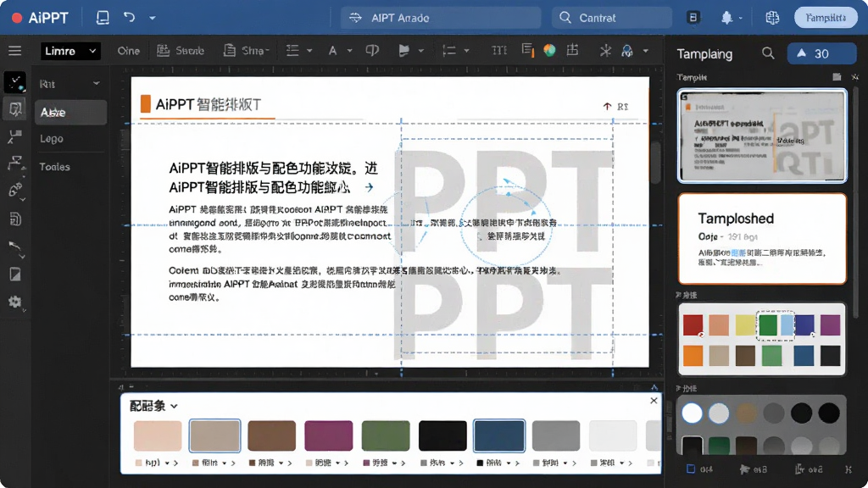This screenshot has width=868, height=488.
Task: Click the text lines with orange bar icon
Action: 527,50
